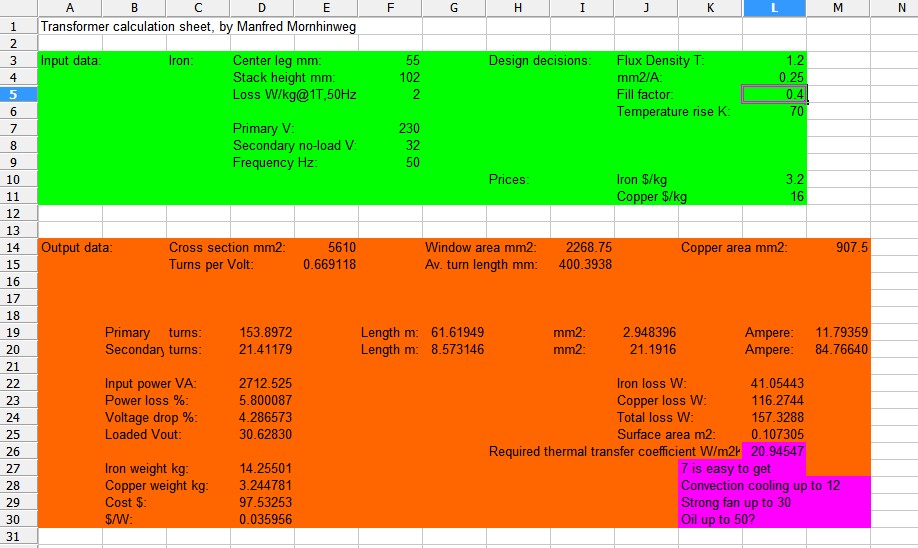The width and height of the screenshot is (918, 548).
Task: Select Copper loss W value 116.2744
Action: pyautogui.click(x=777, y=400)
